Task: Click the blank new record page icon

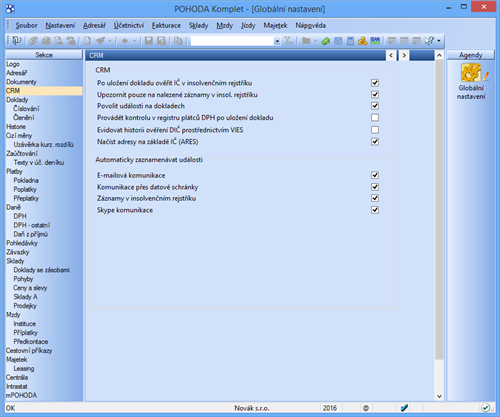Action: coord(87,41)
